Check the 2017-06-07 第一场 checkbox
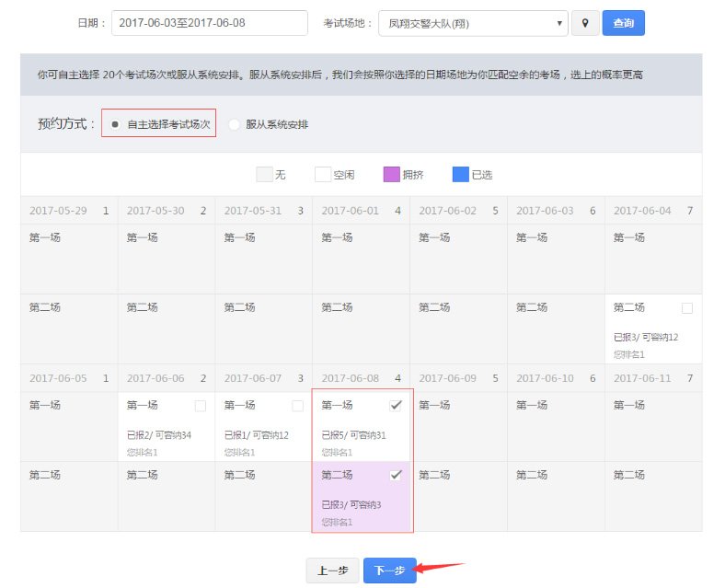 coord(297,406)
